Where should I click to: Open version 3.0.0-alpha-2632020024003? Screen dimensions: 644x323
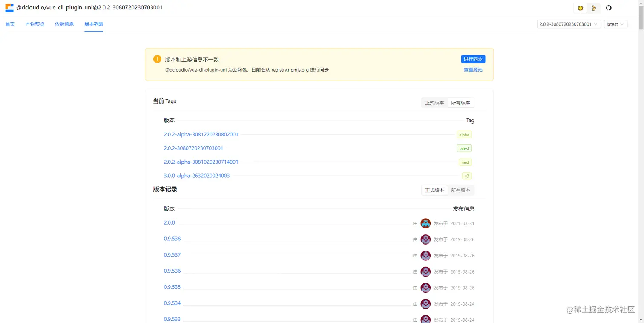197,176
